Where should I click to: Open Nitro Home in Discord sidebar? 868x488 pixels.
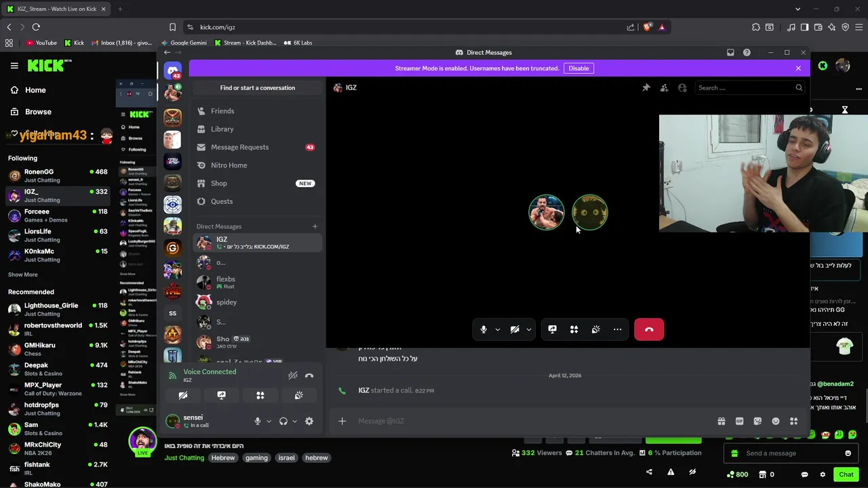[258, 165]
